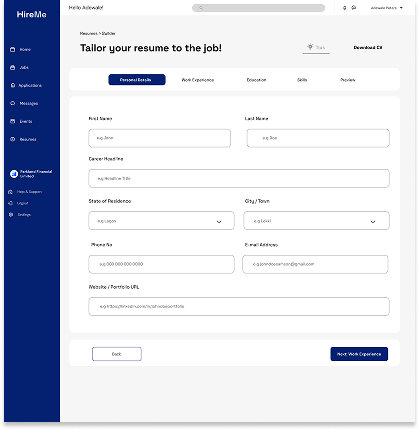The width and height of the screenshot is (419, 430).
Task: Click the Next: Work Experience button
Action: [359, 354]
